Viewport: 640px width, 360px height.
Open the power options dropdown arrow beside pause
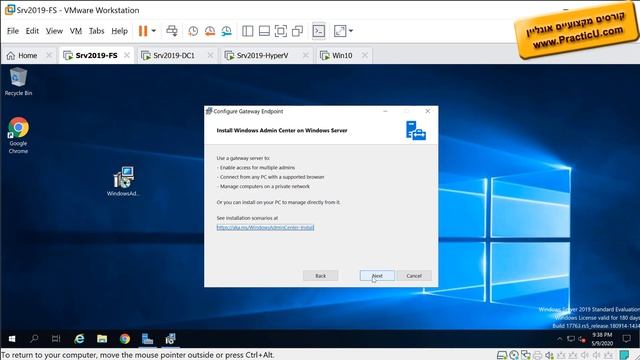(154, 31)
